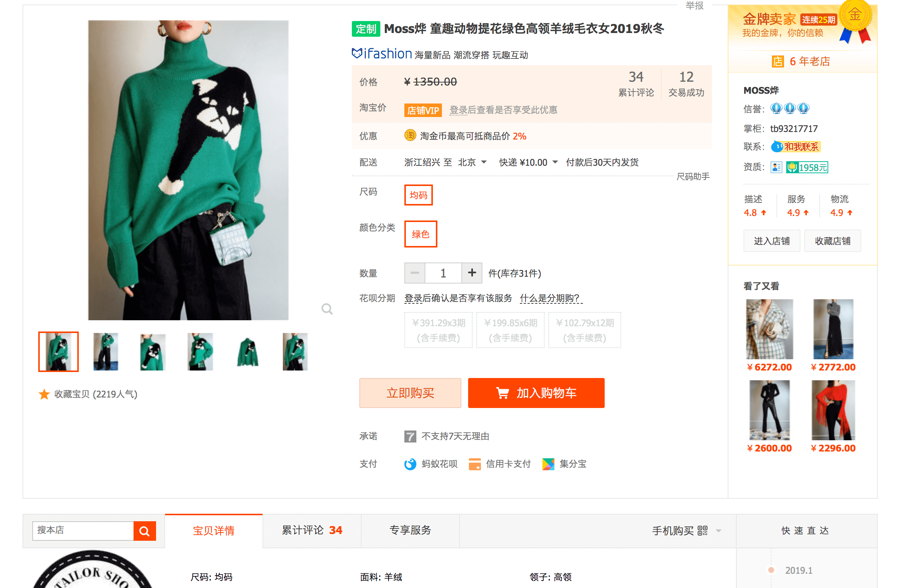
Task: Click the 立即购买 button
Action: pos(410,393)
